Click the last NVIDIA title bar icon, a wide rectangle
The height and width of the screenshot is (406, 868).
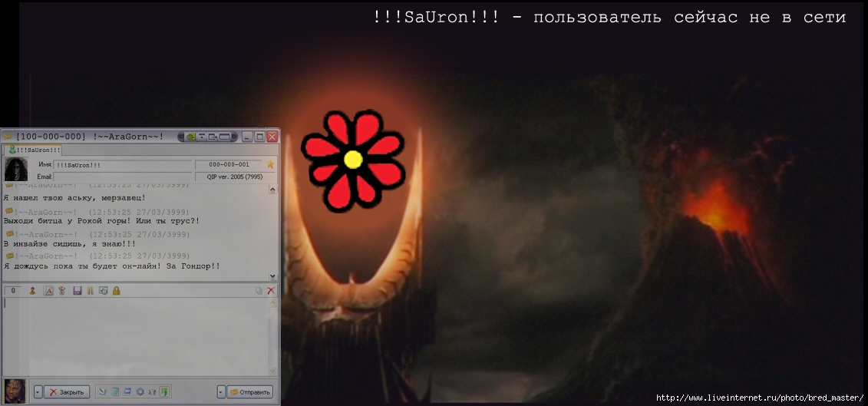224,137
